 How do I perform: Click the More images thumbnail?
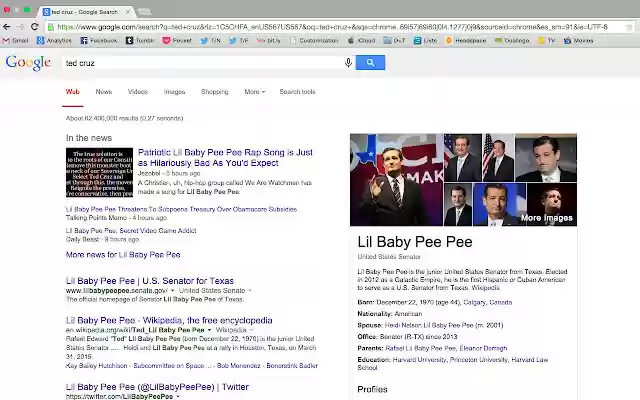coord(546,205)
